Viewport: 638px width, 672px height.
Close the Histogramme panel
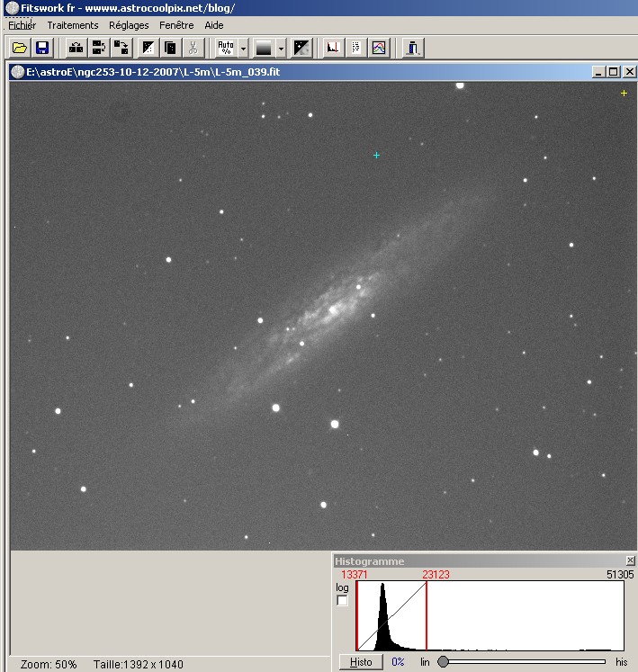630,560
